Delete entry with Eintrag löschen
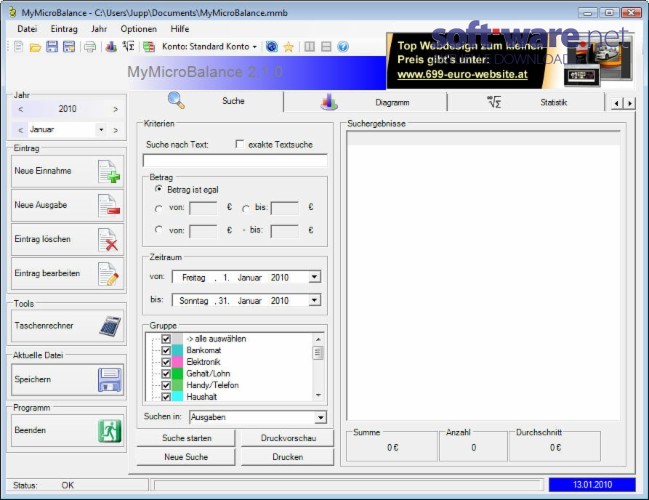649x500 pixels. pyautogui.click(x=67, y=240)
